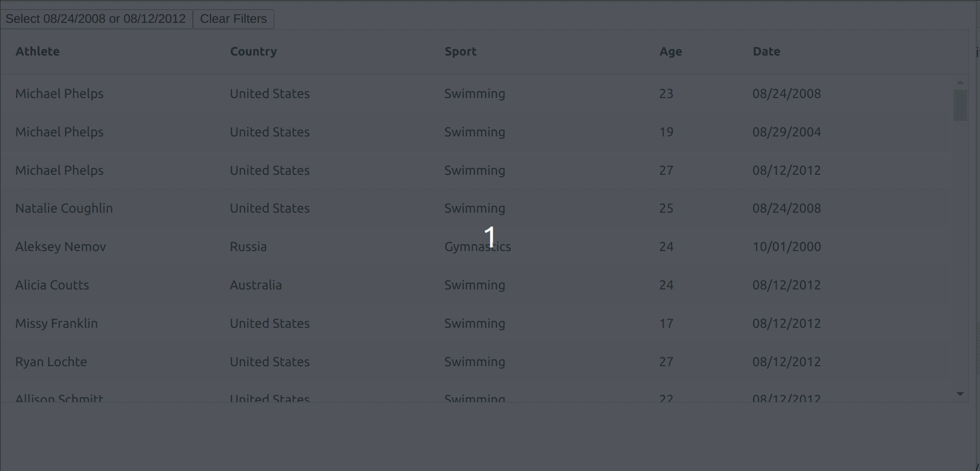
Task: Click the Gymnastics sport cell
Action: click(x=478, y=247)
